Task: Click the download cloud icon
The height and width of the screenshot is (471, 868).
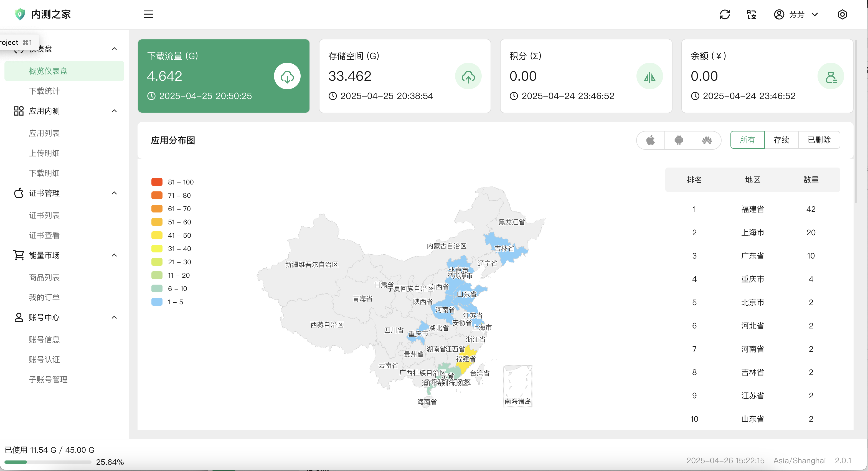Action: point(287,76)
